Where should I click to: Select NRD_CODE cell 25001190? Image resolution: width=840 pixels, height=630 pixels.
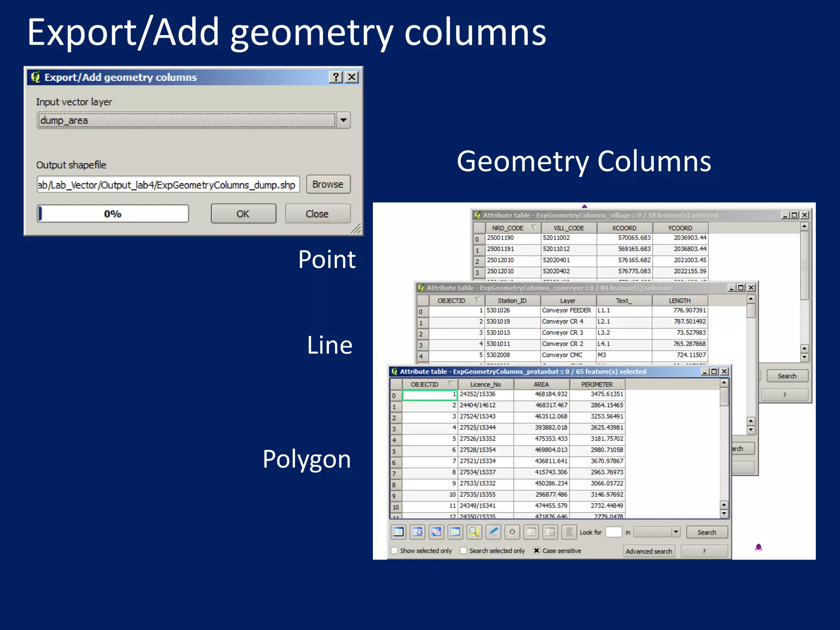coord(513,238)
